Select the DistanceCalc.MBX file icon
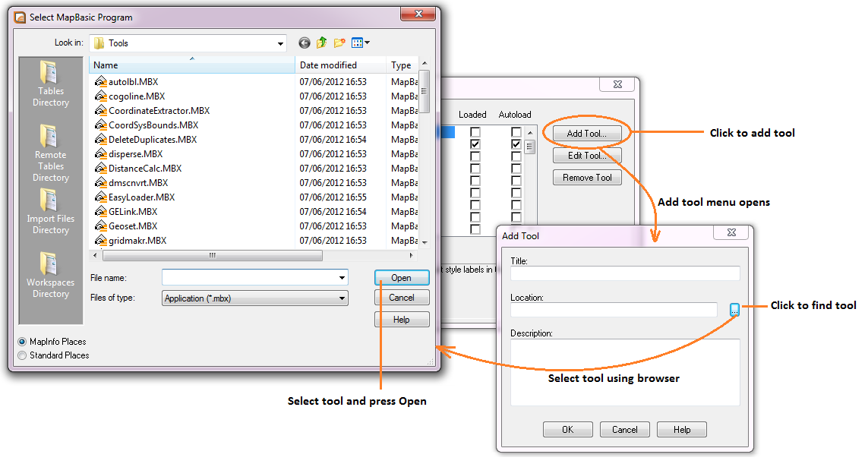The image size is (868, 467). coord(100,169)
